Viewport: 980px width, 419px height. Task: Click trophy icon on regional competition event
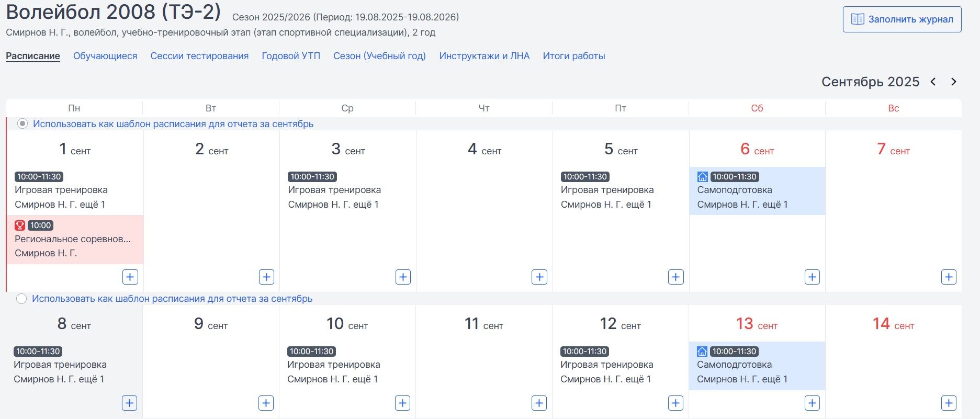coord(20,225)
